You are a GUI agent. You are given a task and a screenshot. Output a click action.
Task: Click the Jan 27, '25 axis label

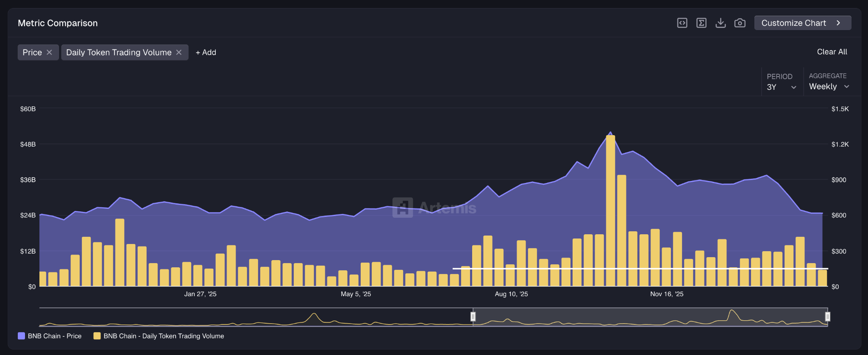tap(200, 294)
